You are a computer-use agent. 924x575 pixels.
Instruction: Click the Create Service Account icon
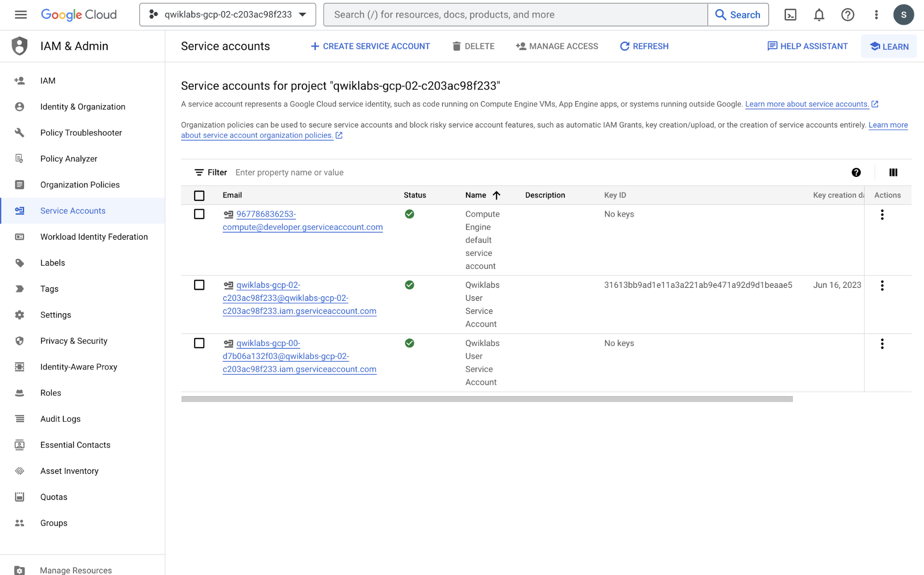314,46
